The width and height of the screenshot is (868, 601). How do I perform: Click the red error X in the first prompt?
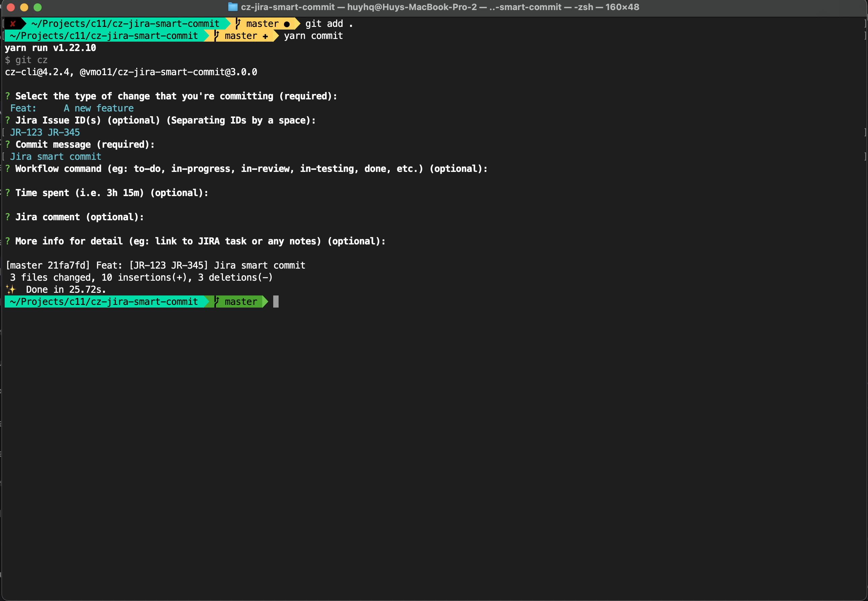point(13,24)
